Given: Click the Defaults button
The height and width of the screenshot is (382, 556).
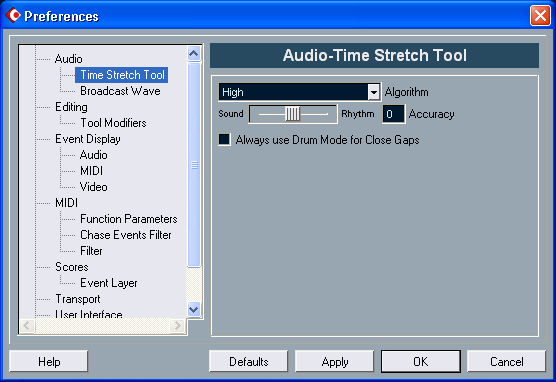Looking at the screenshot, I should [248, 361].
